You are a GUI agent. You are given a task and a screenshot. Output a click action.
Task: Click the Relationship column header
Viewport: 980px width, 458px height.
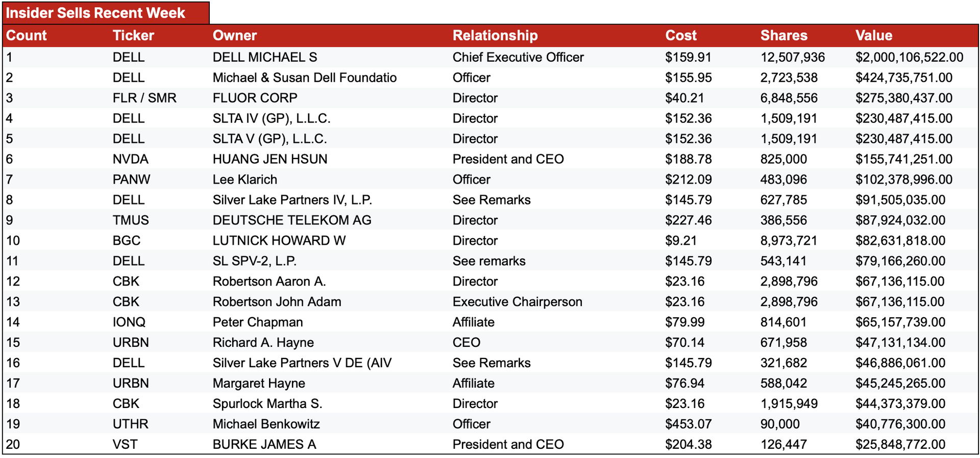click(x=495, y=36)
